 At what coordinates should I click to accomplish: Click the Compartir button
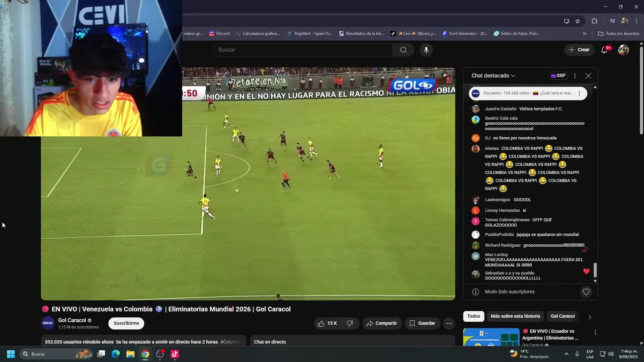point(382,323)
